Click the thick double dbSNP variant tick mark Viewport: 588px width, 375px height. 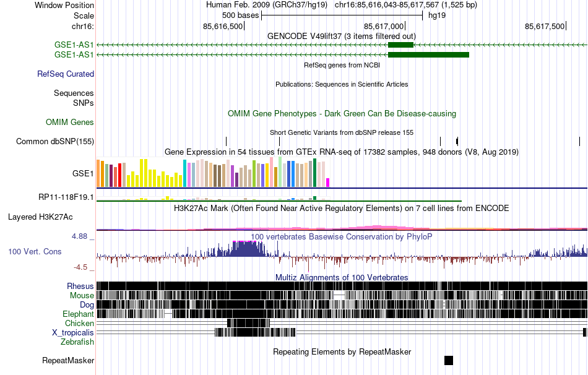point(457,141)
